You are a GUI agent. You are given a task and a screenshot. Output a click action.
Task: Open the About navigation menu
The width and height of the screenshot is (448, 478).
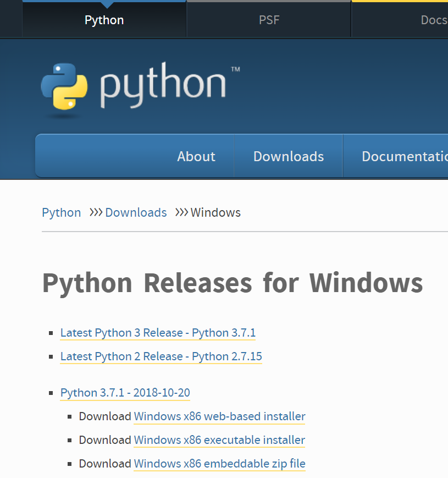(196, 156)
